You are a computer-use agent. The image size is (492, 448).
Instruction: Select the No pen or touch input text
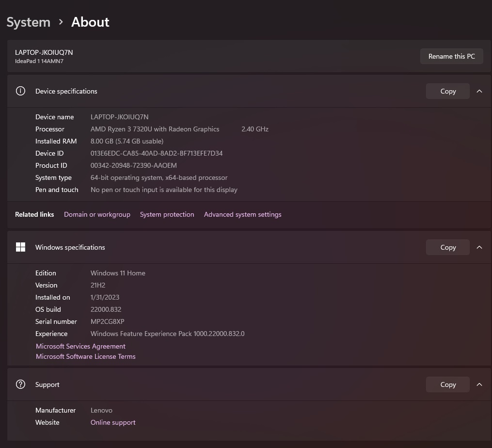point(164,190)
